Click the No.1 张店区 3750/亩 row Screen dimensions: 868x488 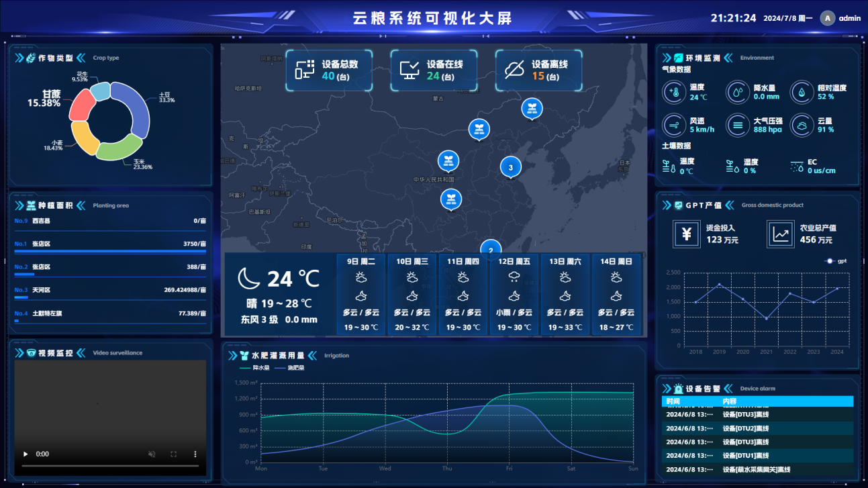(110, 246)
